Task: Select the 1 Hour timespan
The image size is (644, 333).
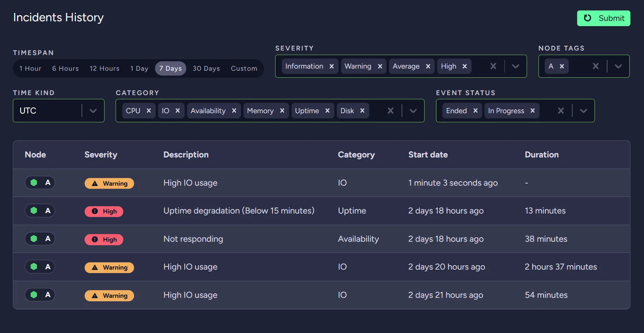Action: (x=30, y=68)
